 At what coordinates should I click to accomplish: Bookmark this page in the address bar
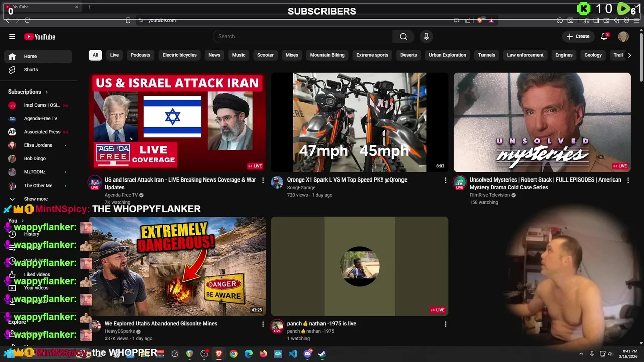pyautogui.click(x=128, y=20)
